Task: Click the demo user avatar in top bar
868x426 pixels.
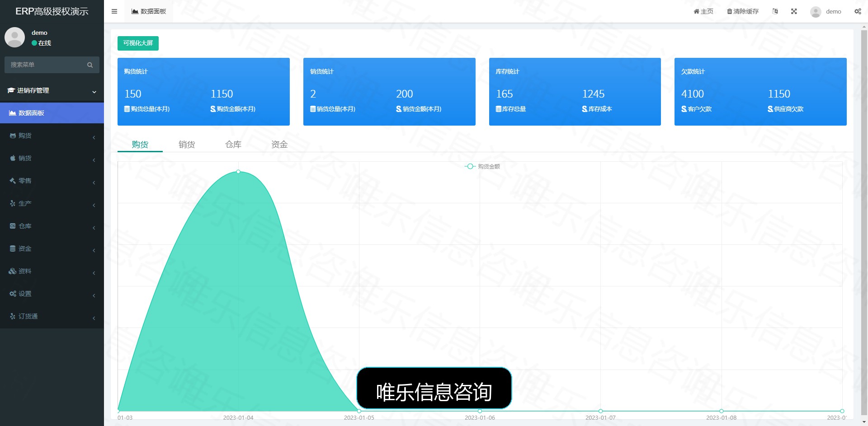Action: 816,12
